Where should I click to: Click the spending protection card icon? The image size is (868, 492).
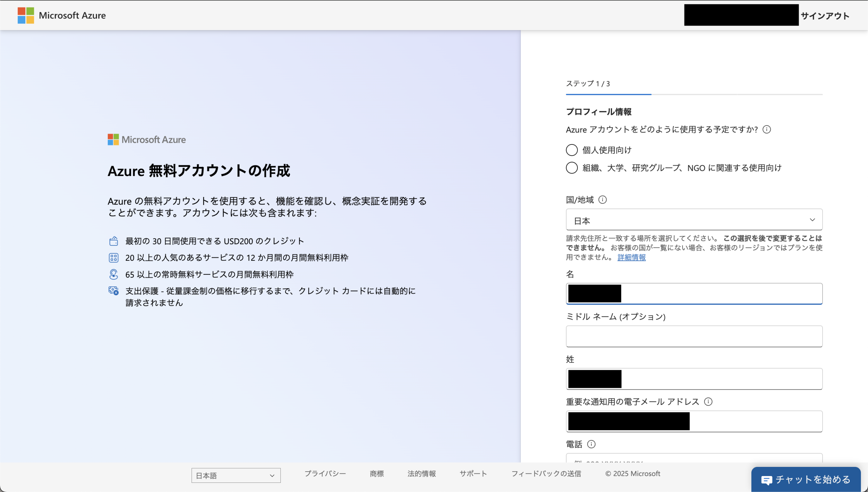tap(114, 291)
